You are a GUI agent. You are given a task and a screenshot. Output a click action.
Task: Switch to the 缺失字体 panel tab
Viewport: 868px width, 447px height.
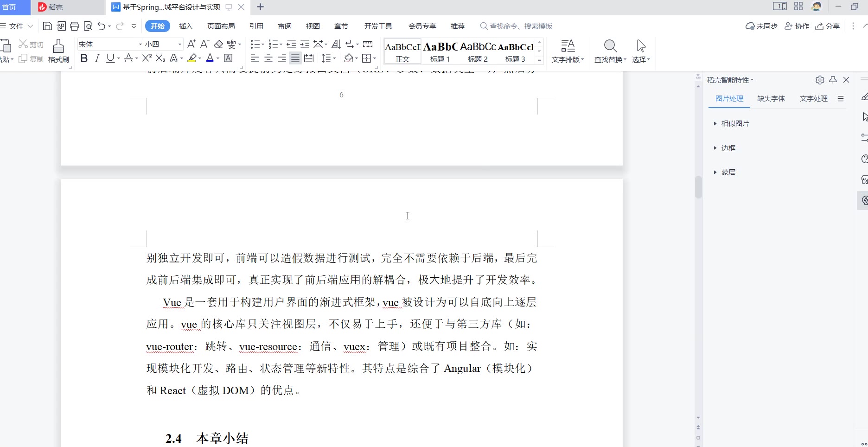pyautogui.click(x=771, y=98)
